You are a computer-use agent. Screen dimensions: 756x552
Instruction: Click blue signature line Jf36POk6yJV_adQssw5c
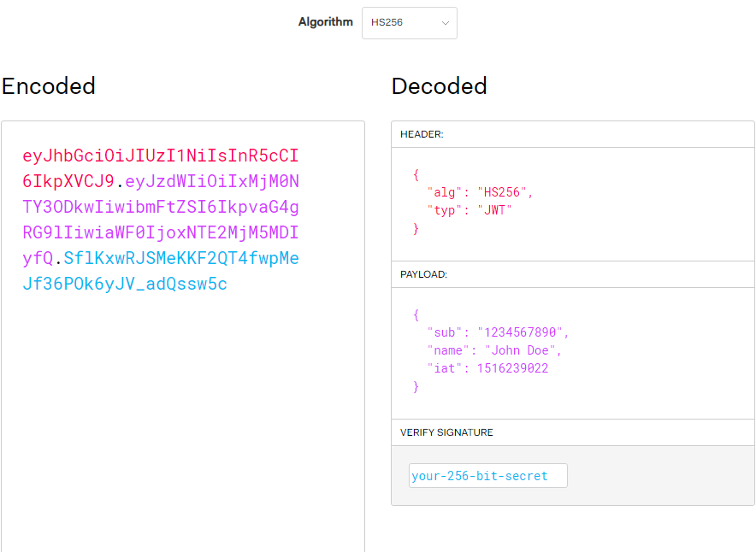125,285
